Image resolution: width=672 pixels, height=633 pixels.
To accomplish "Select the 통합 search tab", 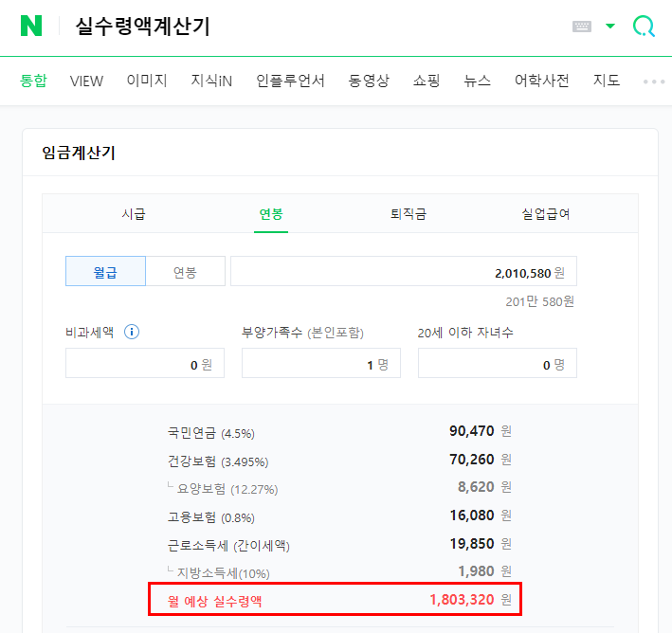I will (33, 81).
